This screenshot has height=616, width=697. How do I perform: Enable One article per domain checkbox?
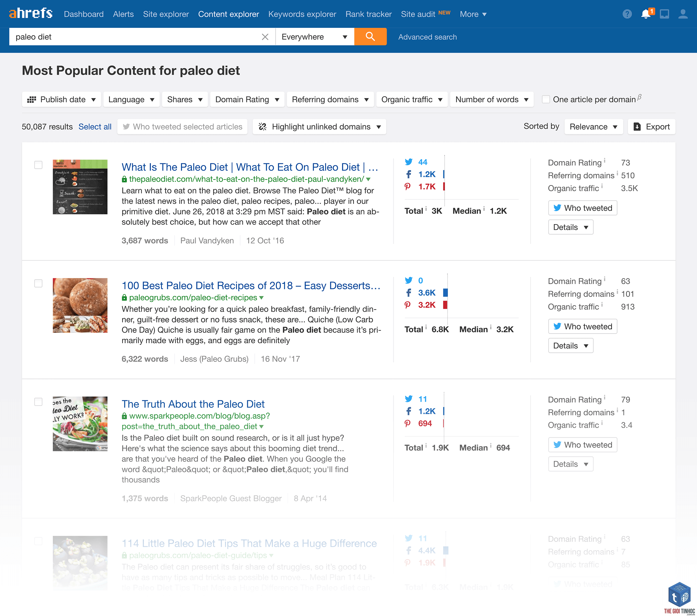tap(546, 100)
